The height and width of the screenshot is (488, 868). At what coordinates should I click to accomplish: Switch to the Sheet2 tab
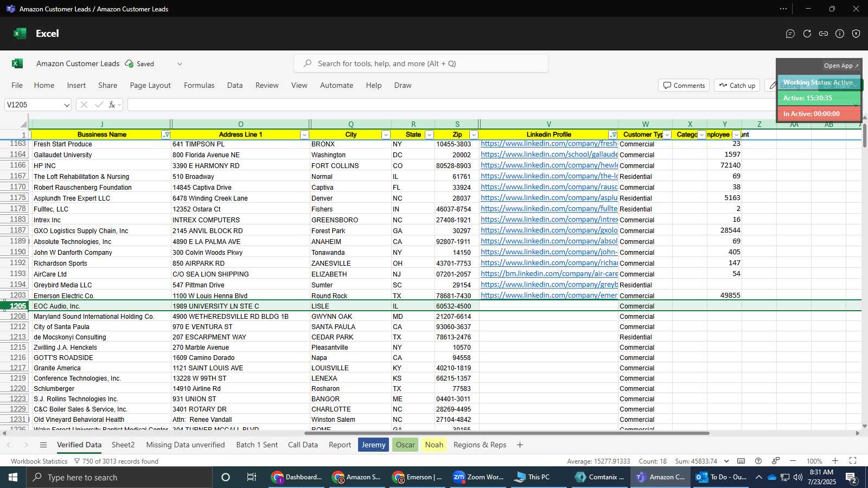tap(123, 445)
